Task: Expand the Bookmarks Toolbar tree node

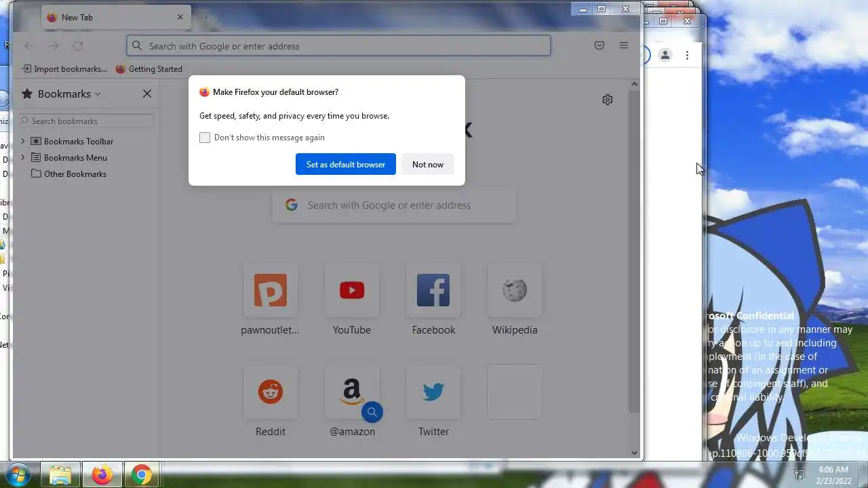Action: click(x=23, y=141)
